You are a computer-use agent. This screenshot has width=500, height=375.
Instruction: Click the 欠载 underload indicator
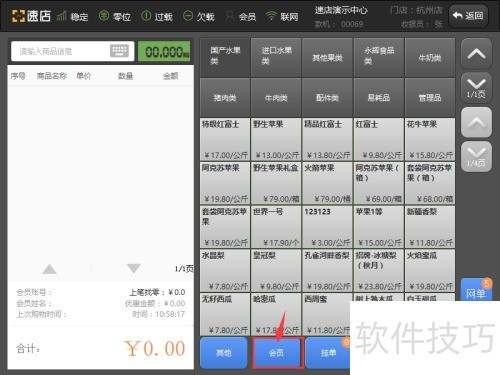[x=199, y=16]
